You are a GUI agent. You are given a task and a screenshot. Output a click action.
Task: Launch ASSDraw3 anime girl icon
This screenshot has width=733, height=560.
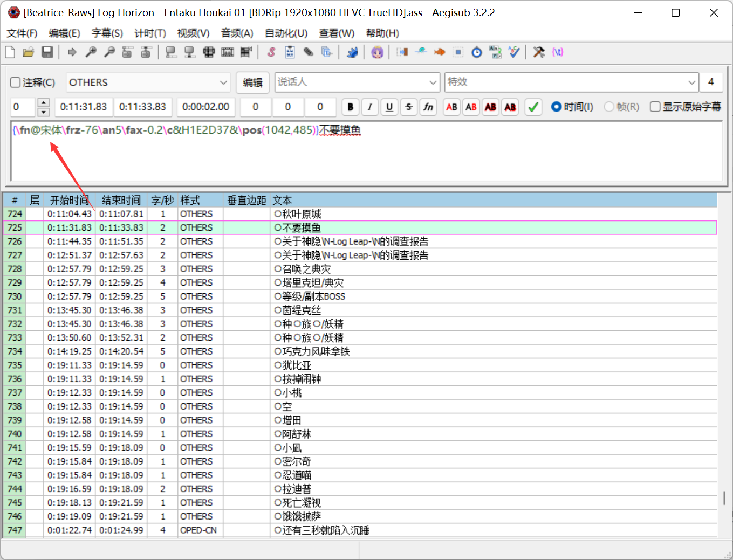378,52
